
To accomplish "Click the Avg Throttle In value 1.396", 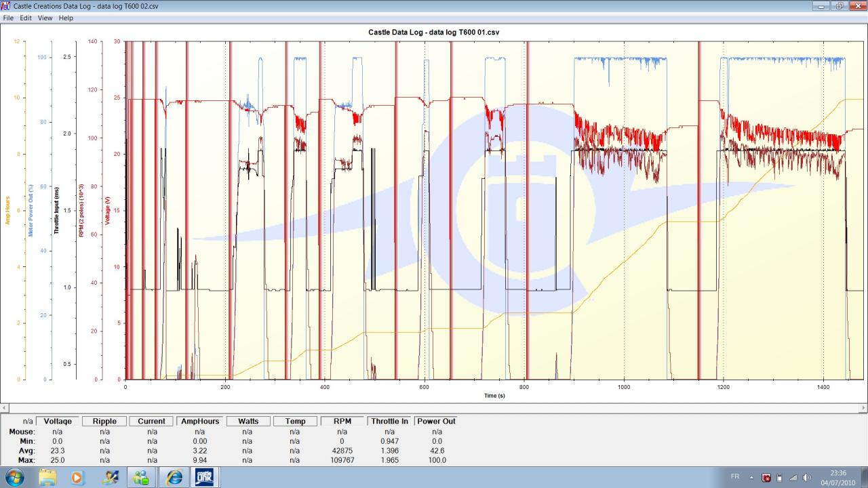I will (390, 451).
